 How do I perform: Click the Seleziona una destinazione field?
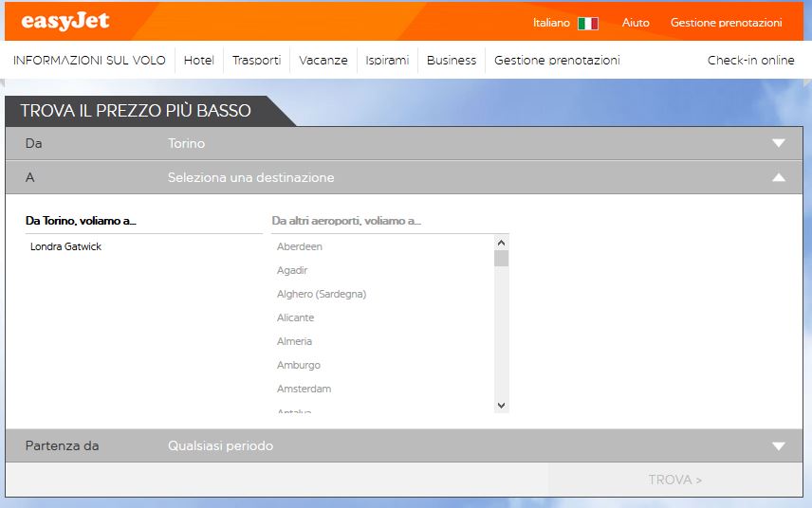pyautogui.click(x=404, y=177)
